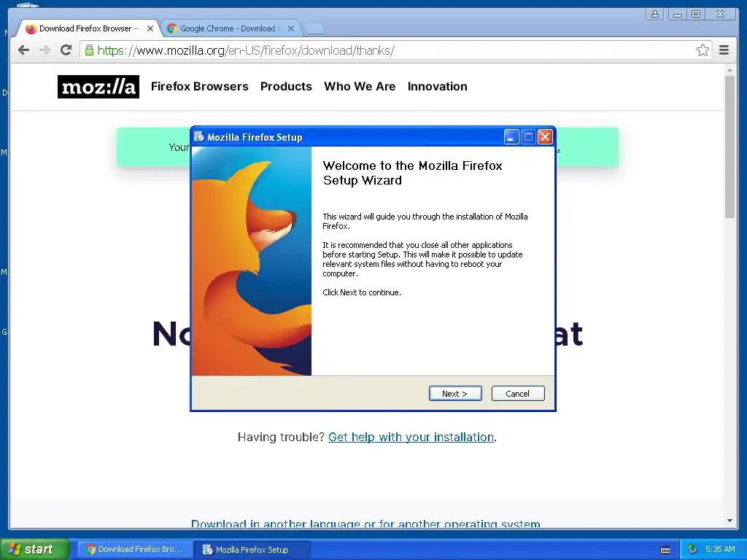Open the Firefox Browsers menu
This screenshot has width=747, height=560.
[x=200, y=86]
